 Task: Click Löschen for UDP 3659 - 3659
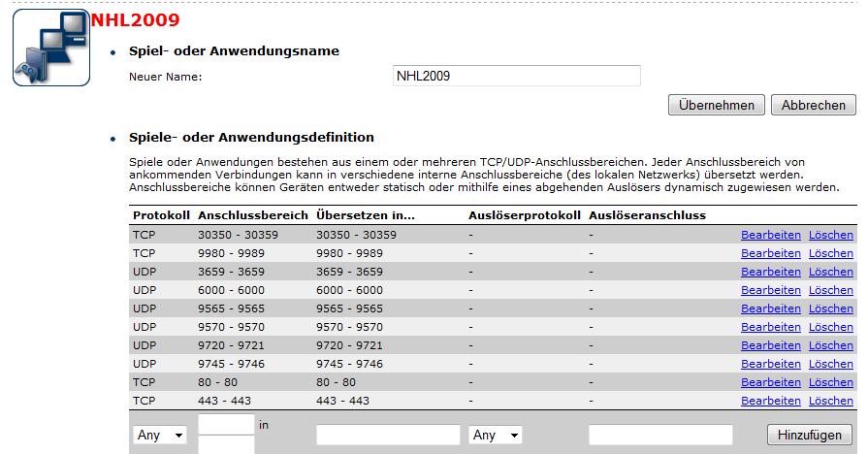[831, 272]
